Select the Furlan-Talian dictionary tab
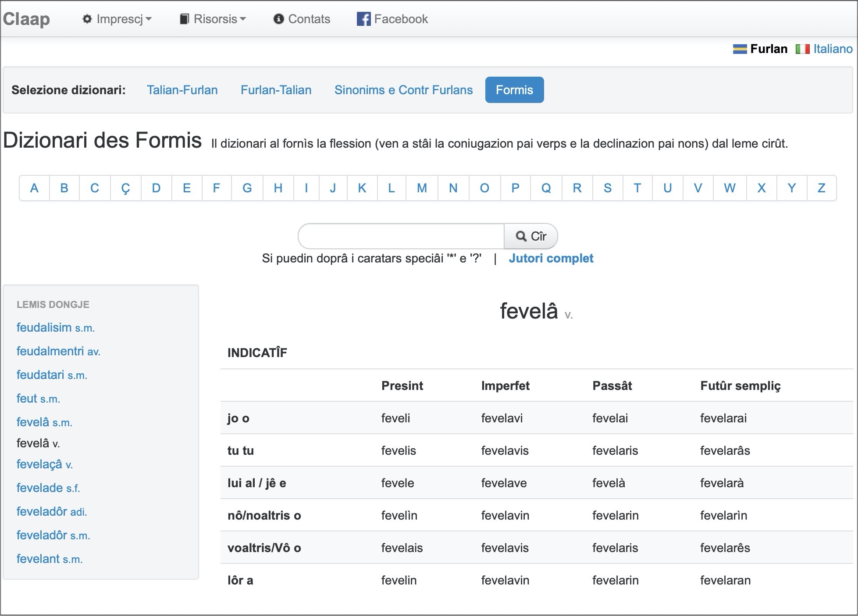 coord(276,90)
